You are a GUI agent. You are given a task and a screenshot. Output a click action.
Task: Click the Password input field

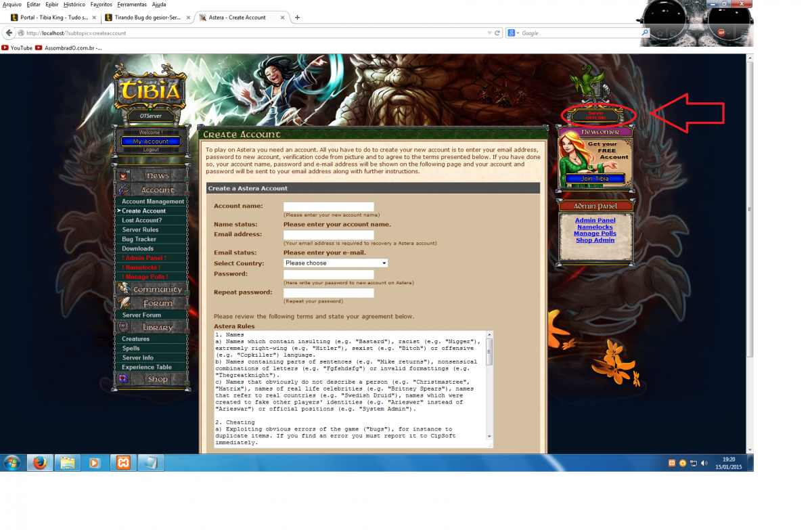click(329, 274)
